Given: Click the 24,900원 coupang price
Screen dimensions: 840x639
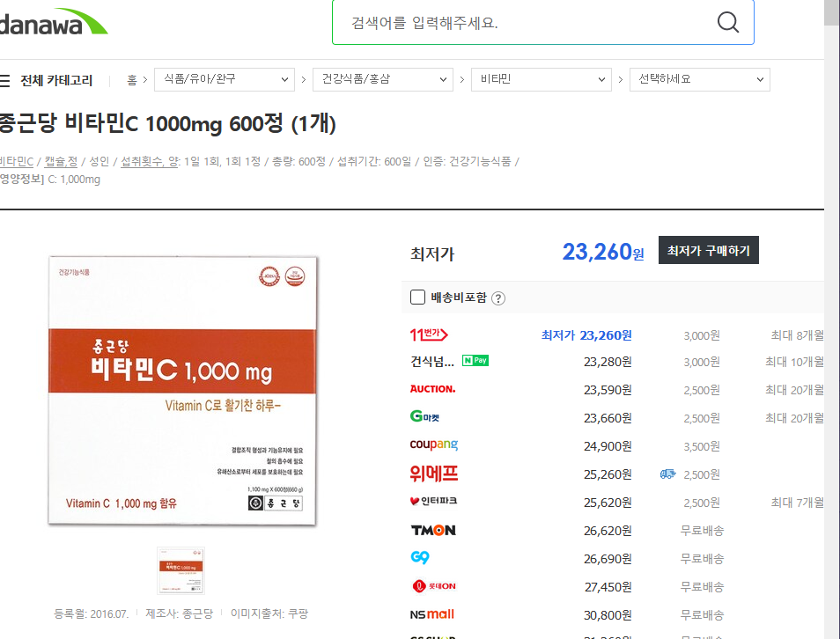Looking at the screenshot, I should [x=608, y=446].
